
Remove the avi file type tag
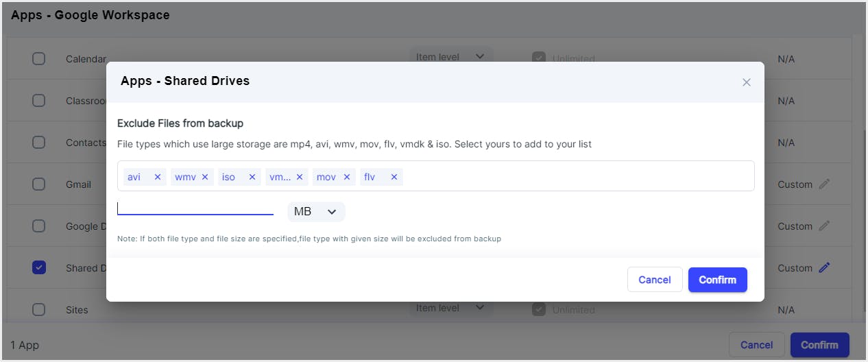[158, 177]
